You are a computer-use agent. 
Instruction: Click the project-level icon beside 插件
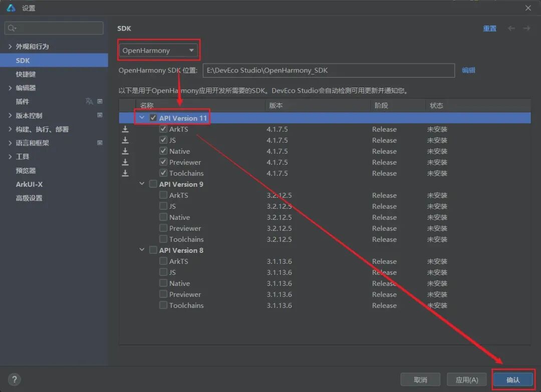[x=100, y=101]
